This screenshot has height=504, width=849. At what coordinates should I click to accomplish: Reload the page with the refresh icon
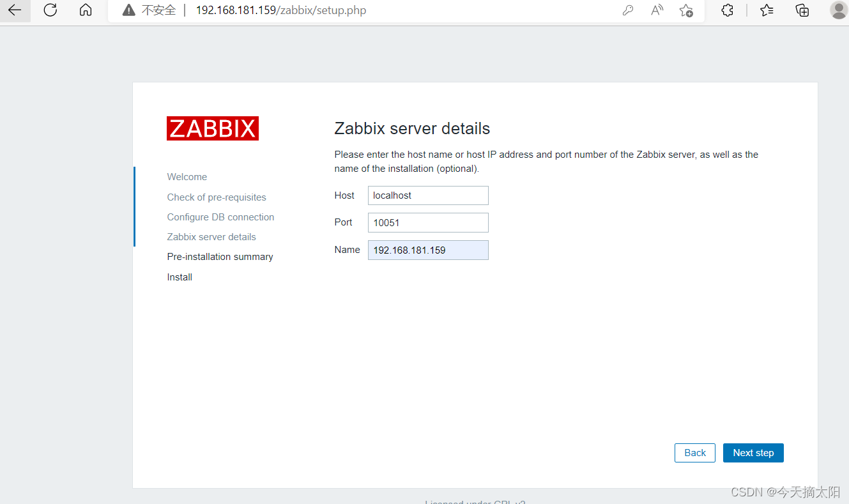click(50, 10)
